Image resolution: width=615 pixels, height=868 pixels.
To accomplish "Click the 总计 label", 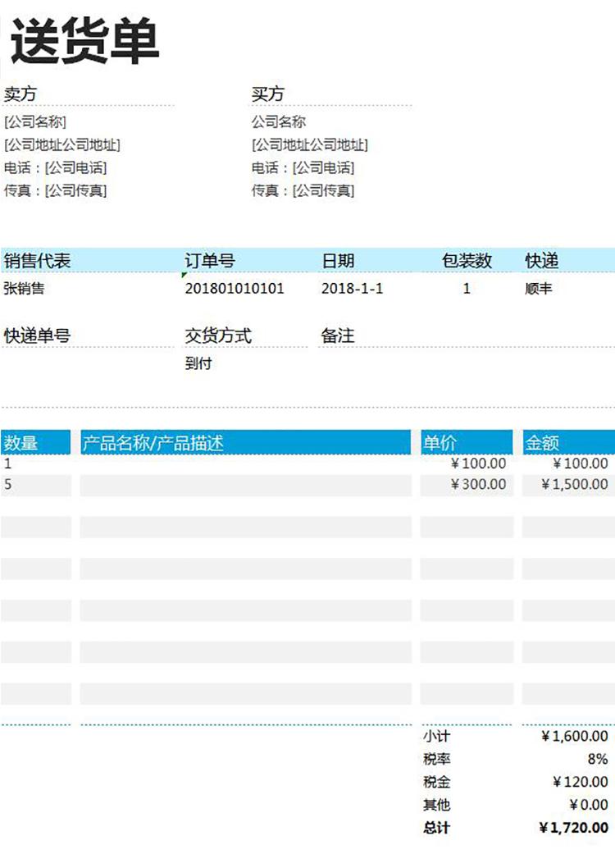I will point(437,828).
